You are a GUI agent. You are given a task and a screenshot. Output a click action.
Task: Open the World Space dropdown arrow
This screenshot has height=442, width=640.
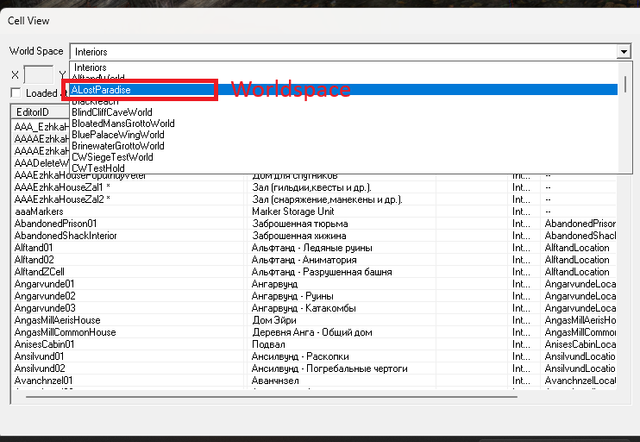pyautogui.click(x=623, y=52)
